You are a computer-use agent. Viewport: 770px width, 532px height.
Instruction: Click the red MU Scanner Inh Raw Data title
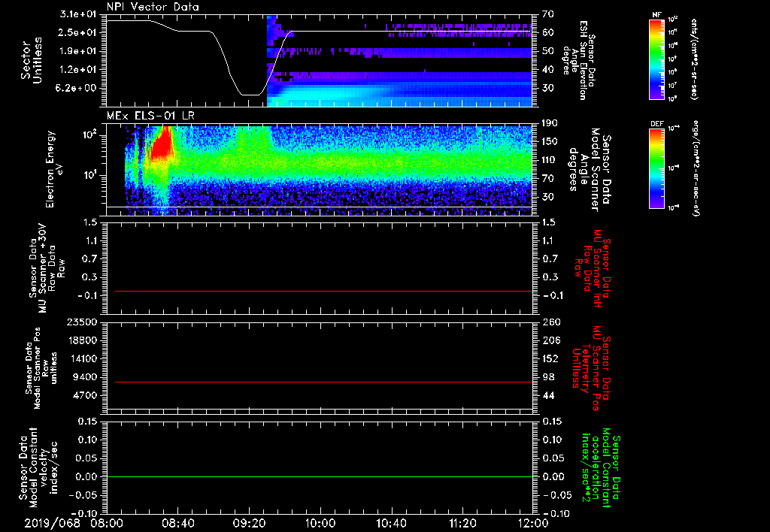click(x=593, y=268)
